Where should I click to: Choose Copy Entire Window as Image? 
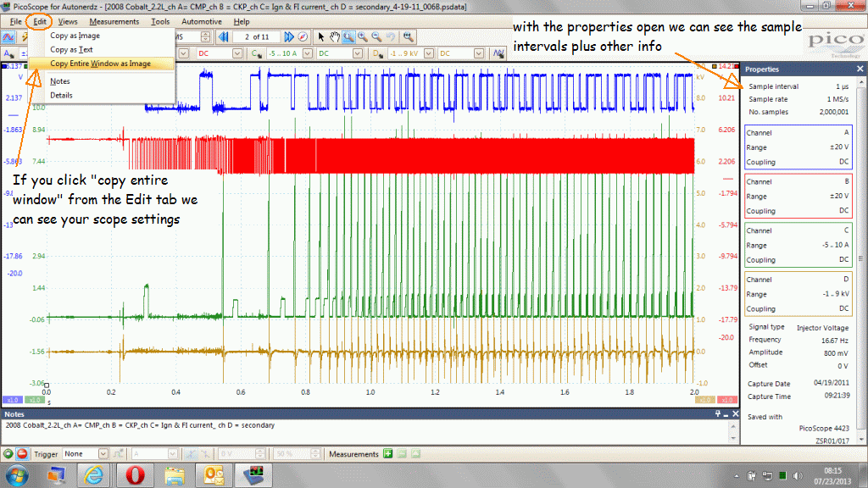pos(102,64)
